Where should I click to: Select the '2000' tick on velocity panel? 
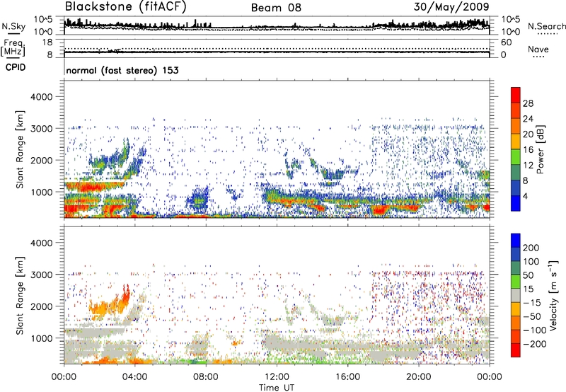41,306
